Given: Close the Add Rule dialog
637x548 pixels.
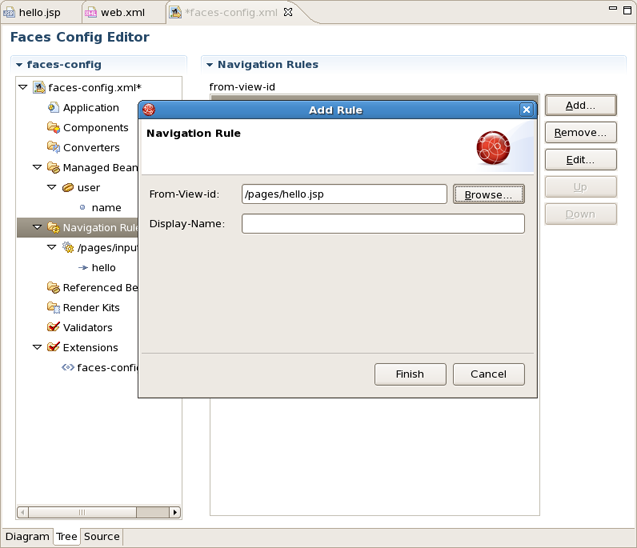Looking at the screenshot, I should click(x=526, y=110).
